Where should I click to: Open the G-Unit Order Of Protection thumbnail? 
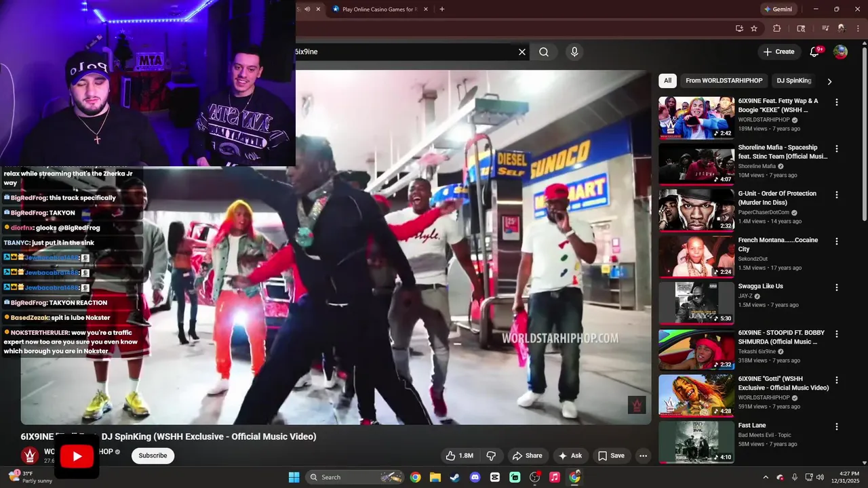[696, 210]
